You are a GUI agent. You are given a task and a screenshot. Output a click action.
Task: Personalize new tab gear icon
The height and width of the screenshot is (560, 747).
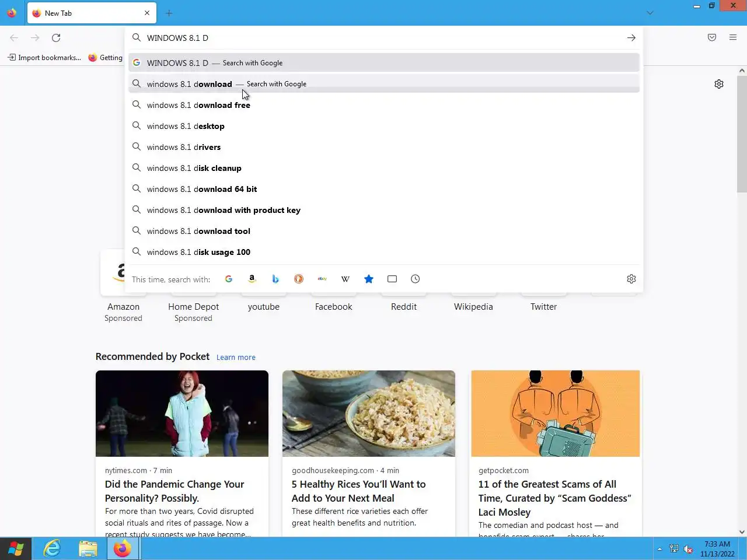(719, 84)
